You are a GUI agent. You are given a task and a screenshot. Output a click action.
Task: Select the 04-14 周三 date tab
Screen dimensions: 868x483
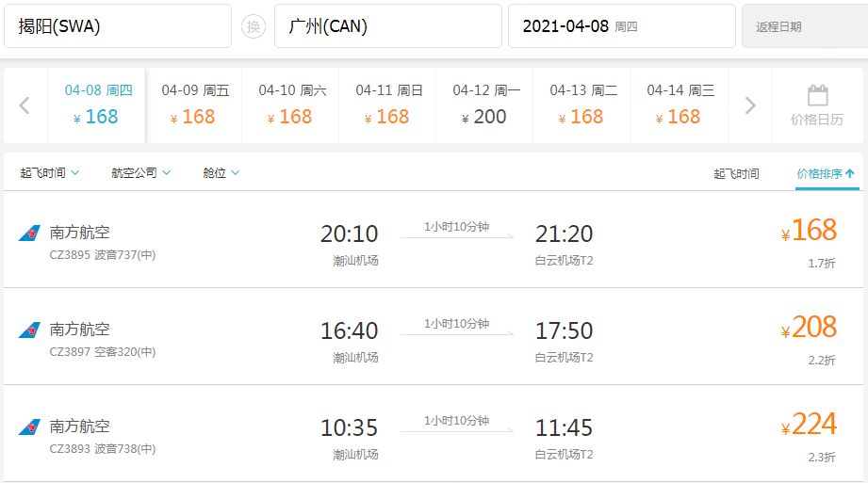[680, 105]
